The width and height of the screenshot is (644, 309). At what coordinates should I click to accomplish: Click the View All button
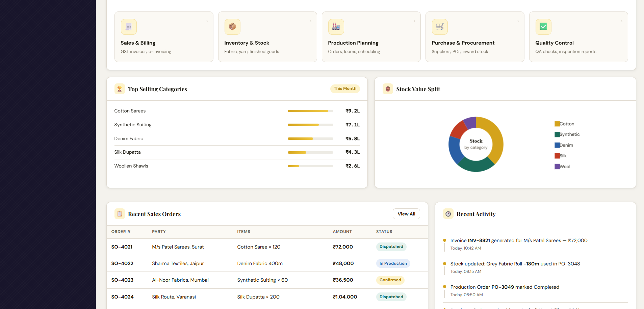click(406, 214)
